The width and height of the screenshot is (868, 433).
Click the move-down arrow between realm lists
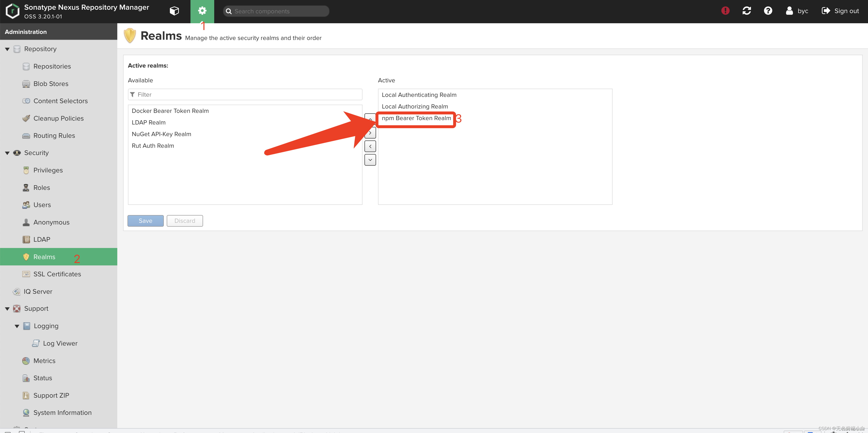pos(370,160)
